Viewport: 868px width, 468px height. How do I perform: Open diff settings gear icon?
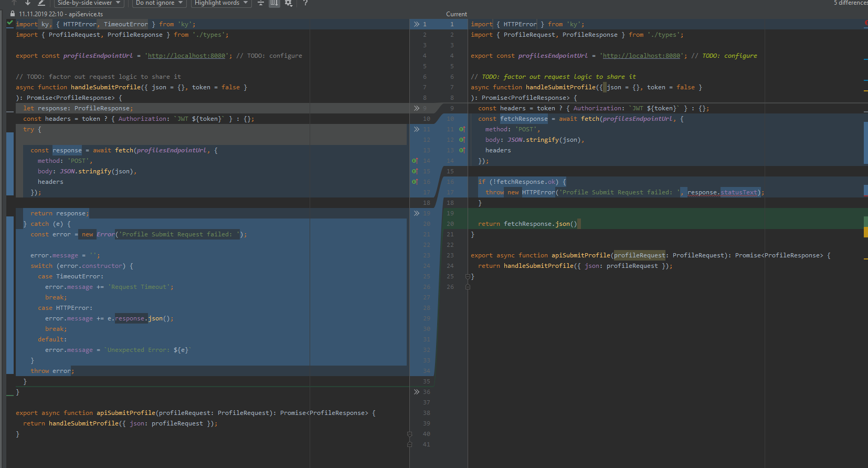coord(288,3)
